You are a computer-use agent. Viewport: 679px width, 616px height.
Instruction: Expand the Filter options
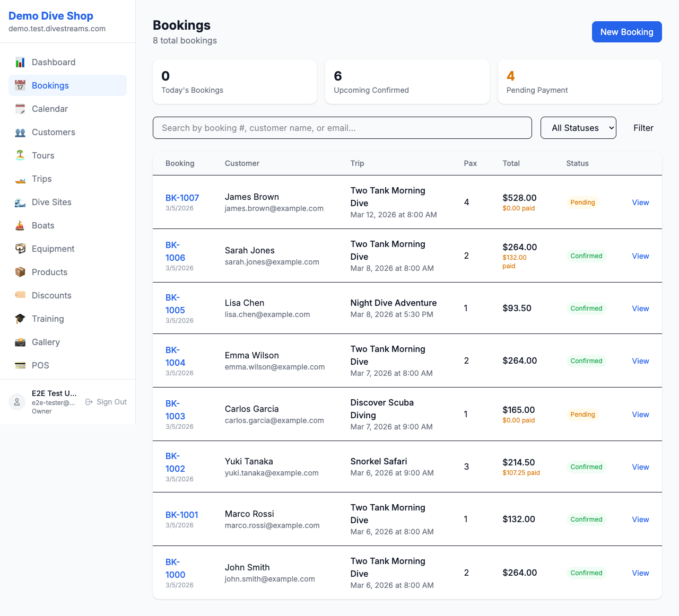coord(643,128)
